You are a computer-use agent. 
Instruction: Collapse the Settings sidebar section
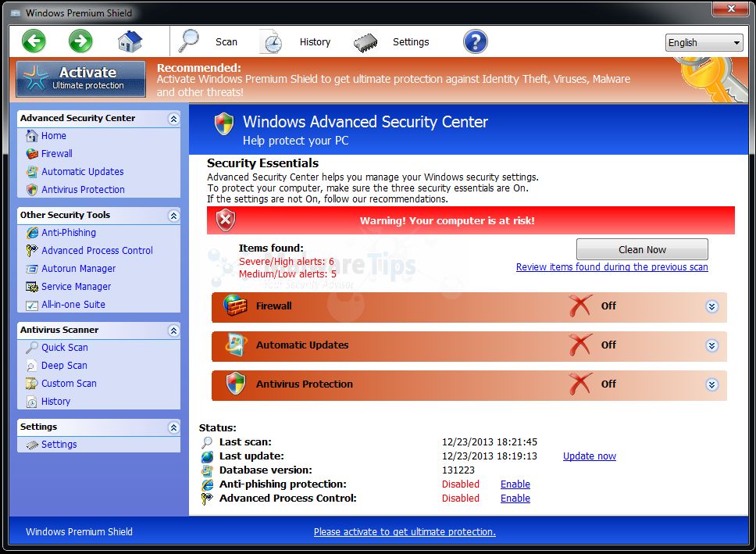click(x=173, y=427)
